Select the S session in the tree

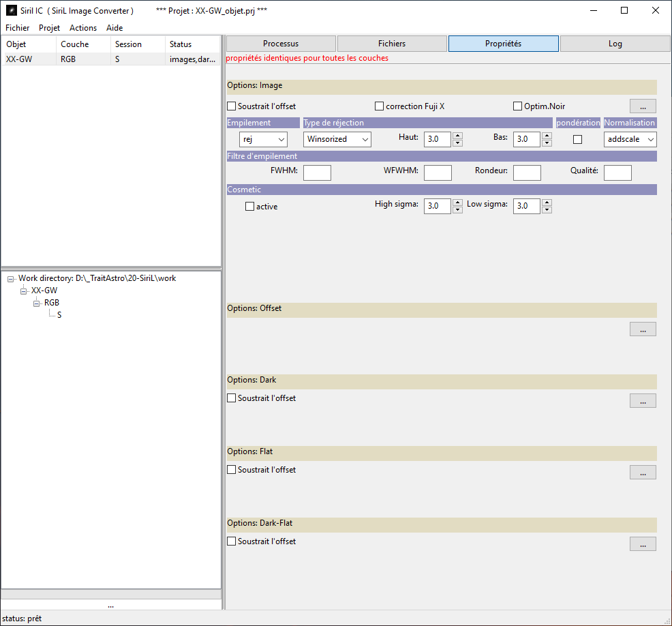click(59, 315)
